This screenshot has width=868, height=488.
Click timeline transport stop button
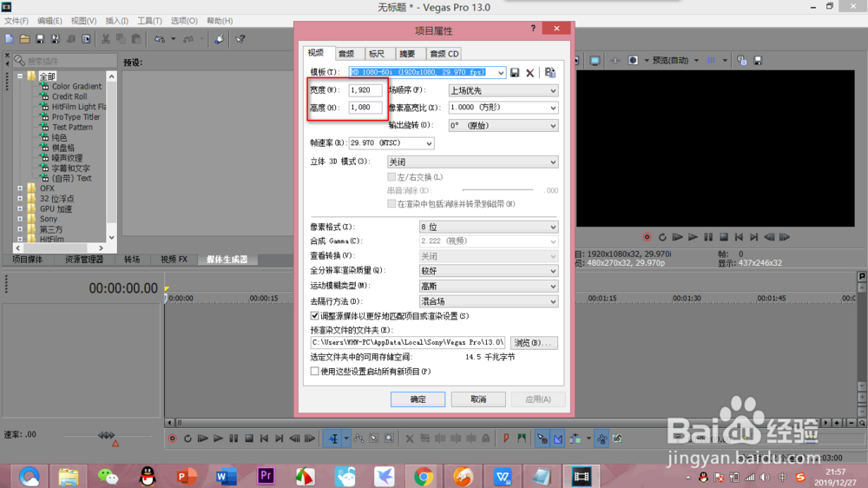tap(249, 439)
